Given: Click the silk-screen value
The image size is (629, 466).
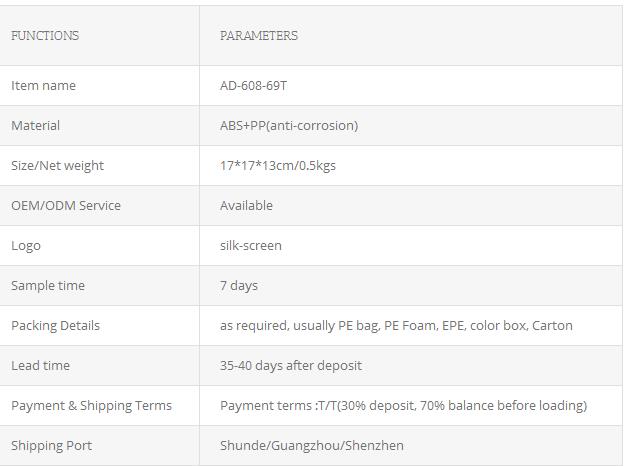Looking at the screenshot, I should tap(251, 245).
